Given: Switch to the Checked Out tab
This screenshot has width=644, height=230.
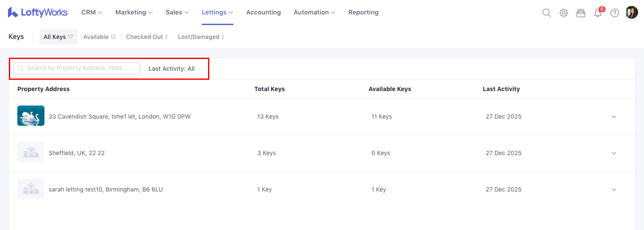Looking at the screenshot, I should point(147,37).
